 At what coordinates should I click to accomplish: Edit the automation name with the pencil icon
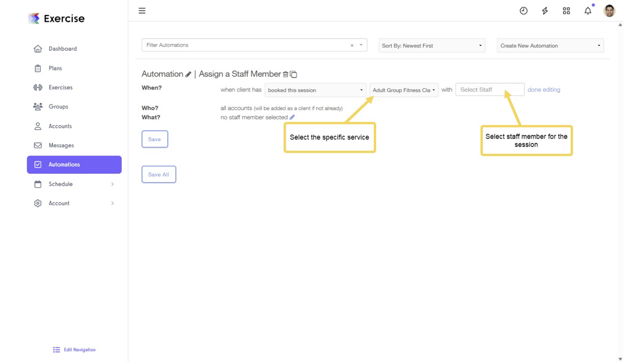(188, 74)
